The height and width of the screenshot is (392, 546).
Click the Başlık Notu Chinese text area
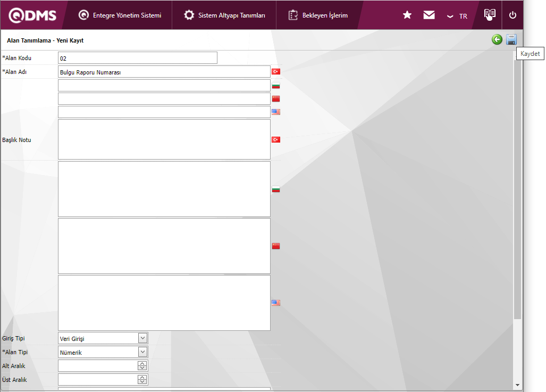(164, 246)
